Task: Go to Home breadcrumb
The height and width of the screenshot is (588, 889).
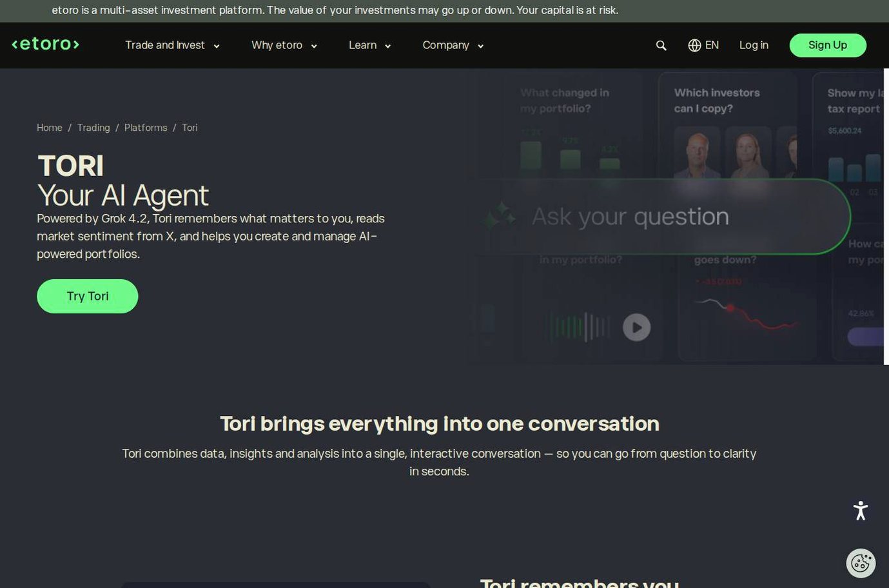Action: pyautogui.click(x=50, y=128)
